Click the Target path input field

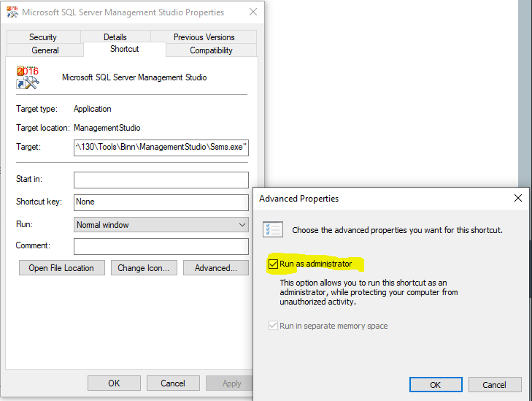pos(161,148)
